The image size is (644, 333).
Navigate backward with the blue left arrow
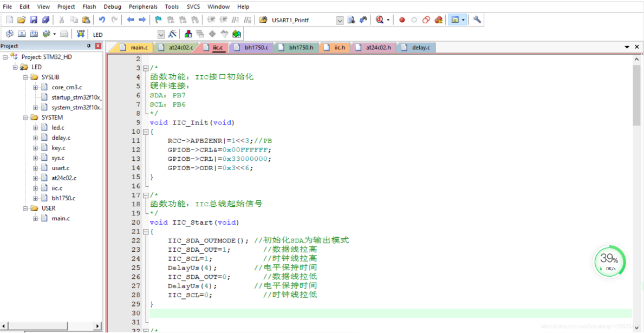pos(131,19)
